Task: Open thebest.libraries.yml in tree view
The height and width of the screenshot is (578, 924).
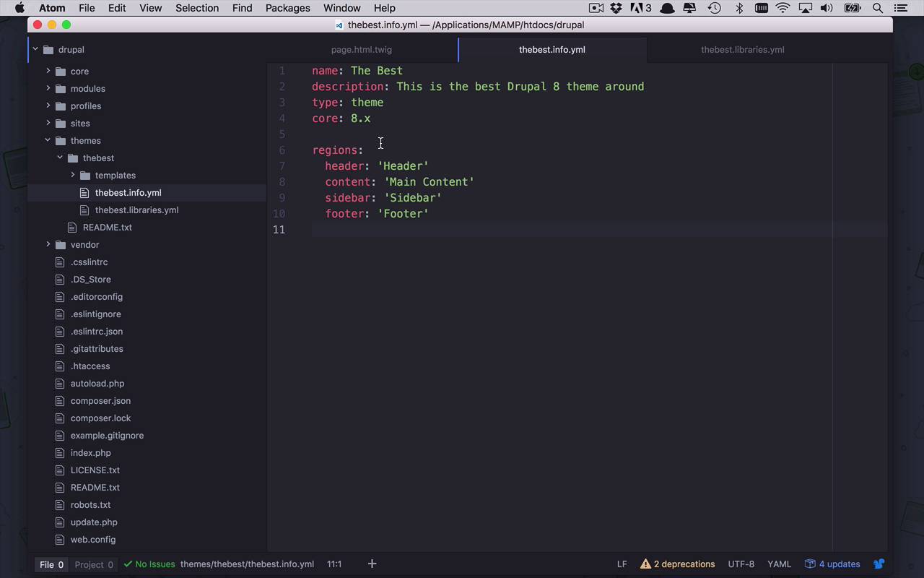Action: 136,210
